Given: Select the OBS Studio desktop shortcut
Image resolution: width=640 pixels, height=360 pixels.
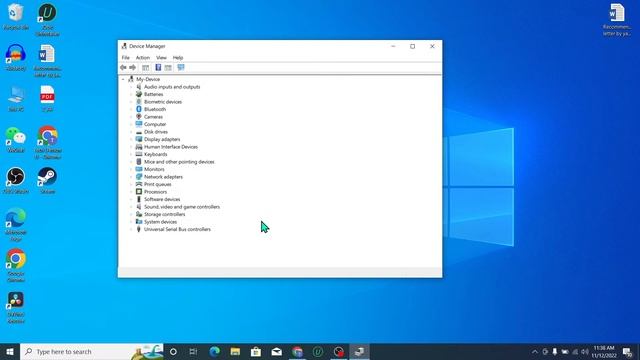Looking at the screenshot, I should tap(16, 180).
